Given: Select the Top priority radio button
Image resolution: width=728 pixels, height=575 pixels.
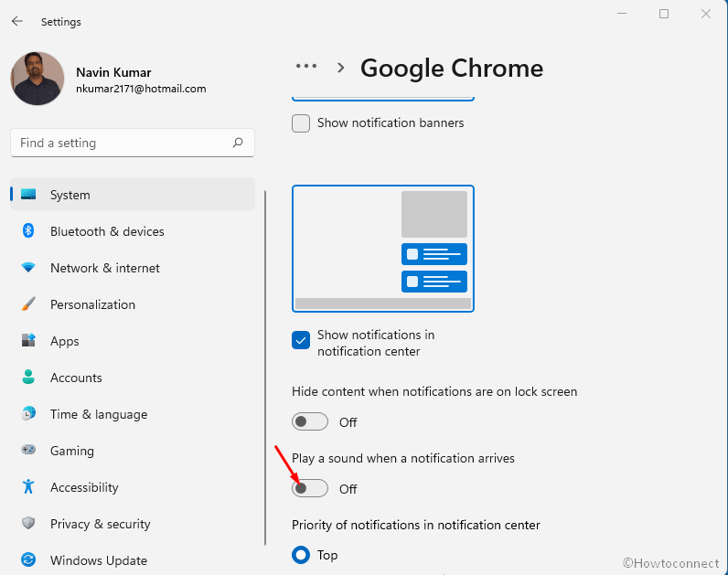Looking at the screenshot, I should (x=301, y=555).
